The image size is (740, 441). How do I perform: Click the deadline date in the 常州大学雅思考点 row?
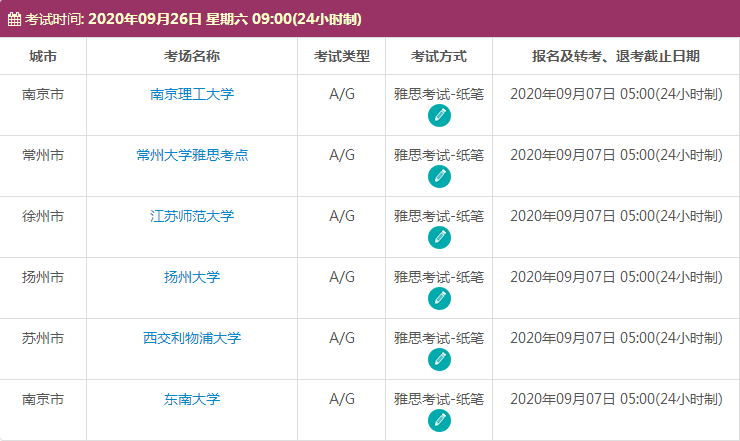click(x=616, y=155)
